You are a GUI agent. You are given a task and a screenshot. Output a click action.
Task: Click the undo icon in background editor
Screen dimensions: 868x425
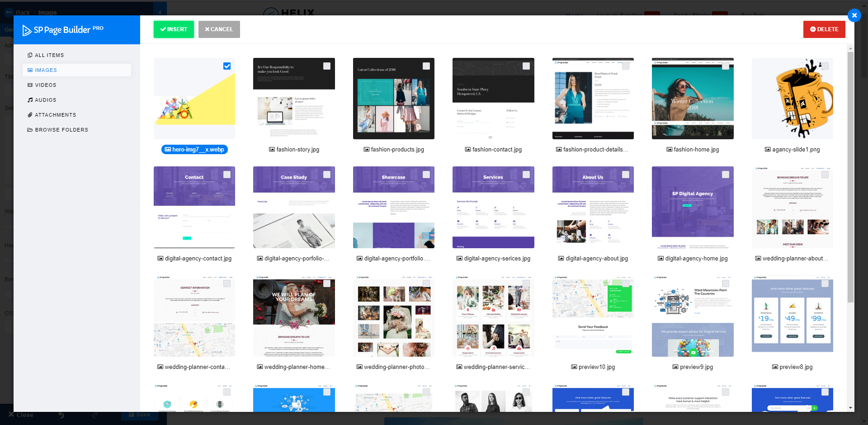(x=61, y=415)
